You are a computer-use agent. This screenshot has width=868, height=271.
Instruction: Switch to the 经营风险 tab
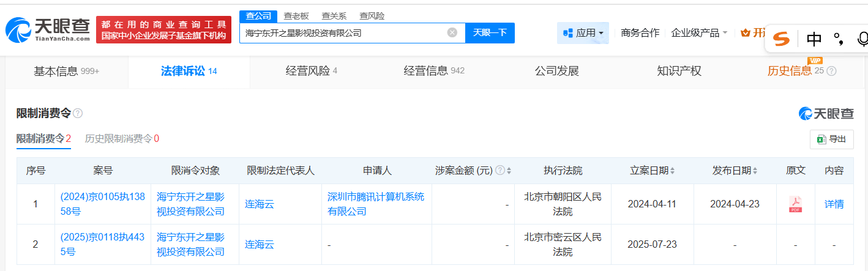311,71
